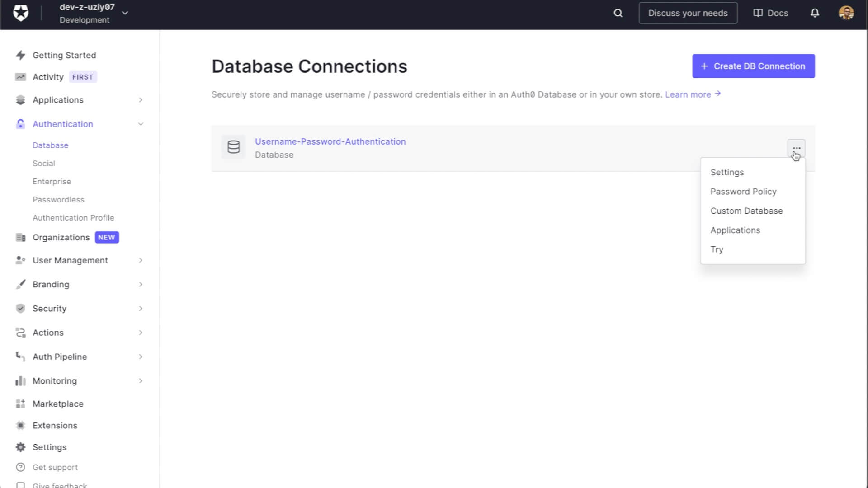Select Social under Authentication

click(44, 163)
